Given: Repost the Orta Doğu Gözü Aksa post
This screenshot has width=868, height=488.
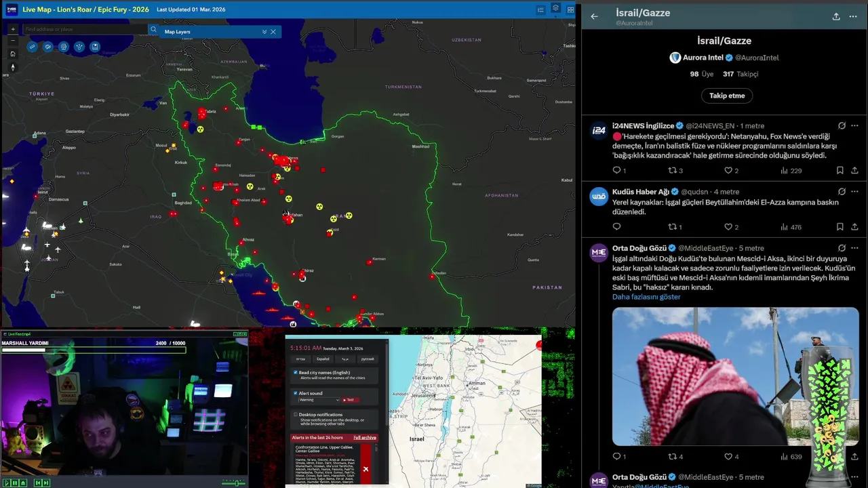Looking at the screenshot, I should [x=673, y=456].
